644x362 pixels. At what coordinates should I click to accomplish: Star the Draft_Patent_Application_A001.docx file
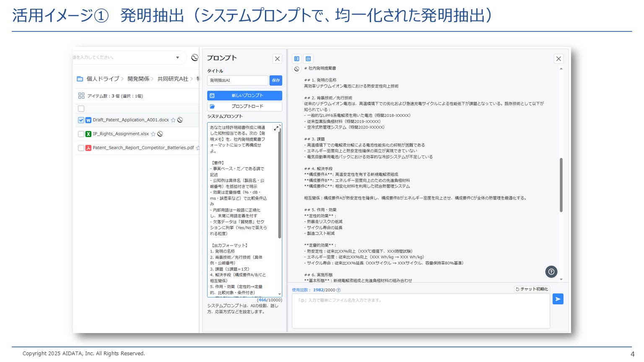click(173, 120)
